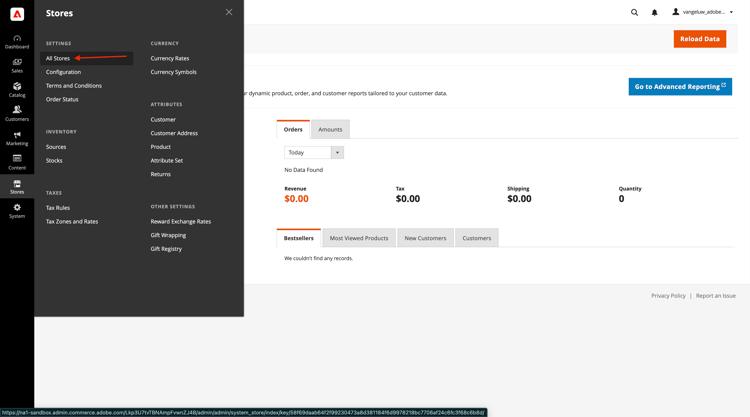Image resolution: width=750 pixels, height=417 pixels.
Task: Open Customer Address attributes
Action: click(x=174, y=133)
